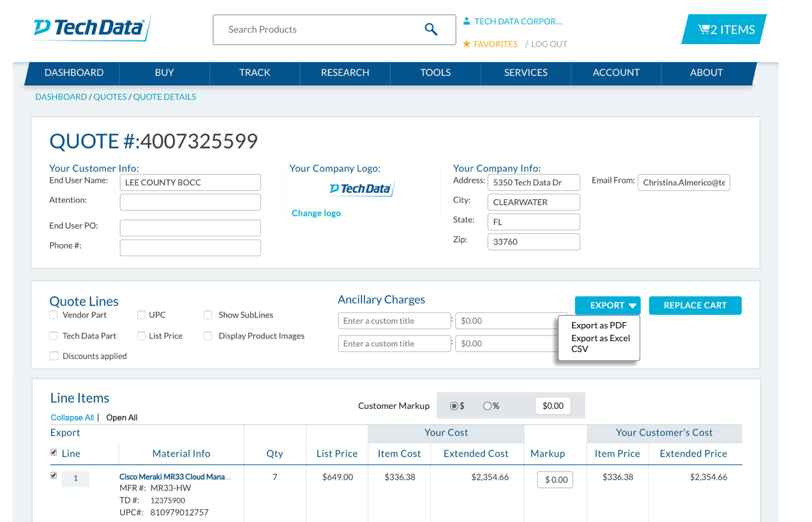Click the Address input field
This screenshot has width=812, height=522.
(534, 182)
